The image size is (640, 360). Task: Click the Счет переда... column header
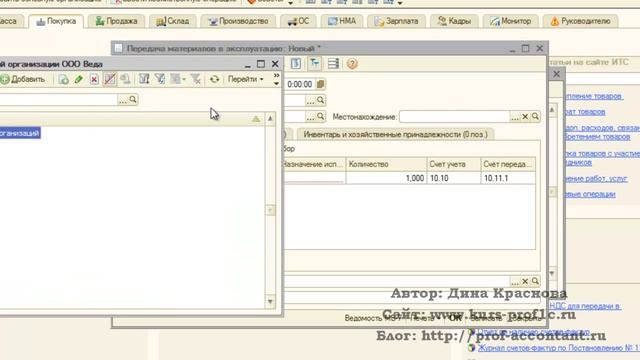[x=508, y=164]
